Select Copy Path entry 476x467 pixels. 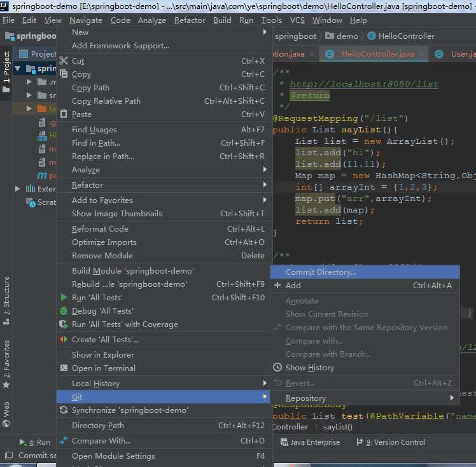click(164, 87)
